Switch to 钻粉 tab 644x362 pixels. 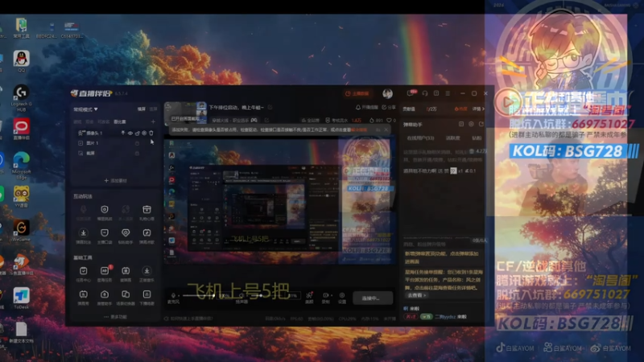477,138
